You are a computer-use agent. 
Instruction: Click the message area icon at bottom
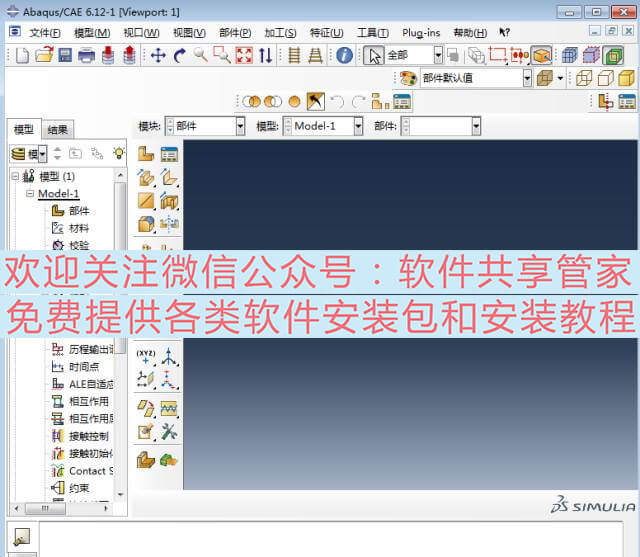click(x=22, y=537)
